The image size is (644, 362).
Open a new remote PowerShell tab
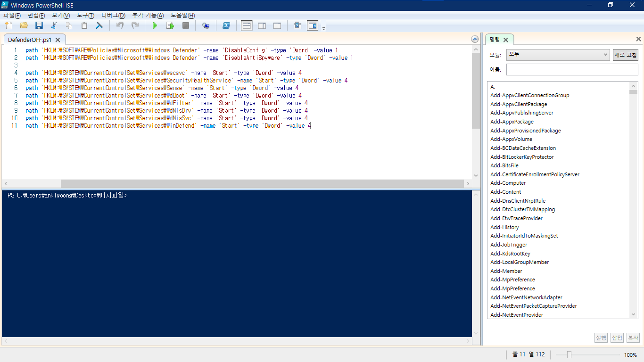pyautogui.click(x=206, y=25)
